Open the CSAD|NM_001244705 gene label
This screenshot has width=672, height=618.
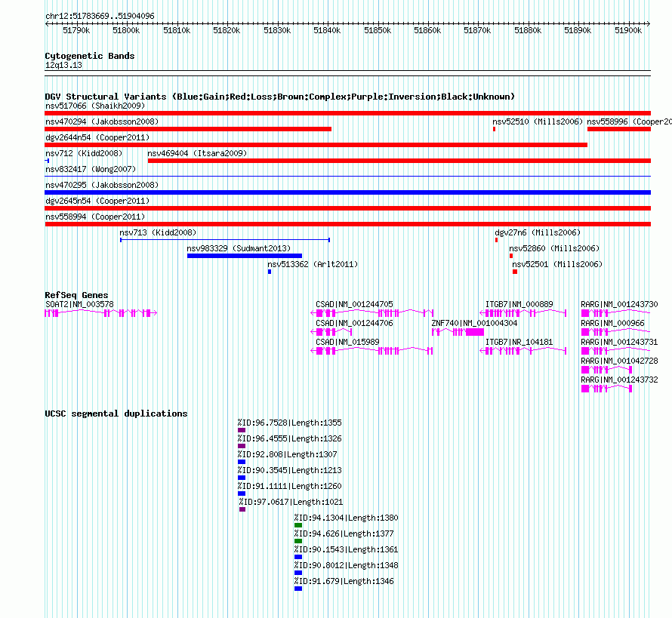(x=354, y=304)
